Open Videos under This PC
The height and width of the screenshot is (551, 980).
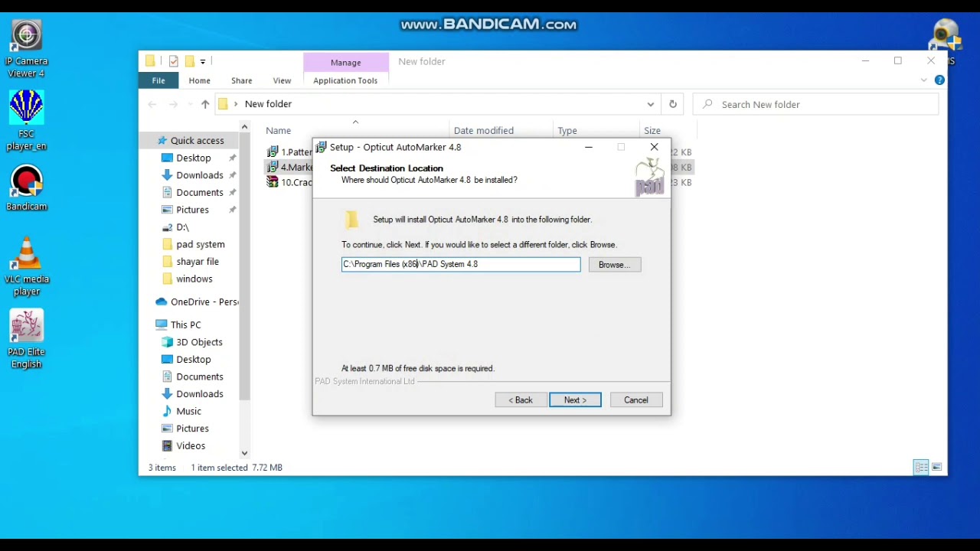(x=191, y=445)
